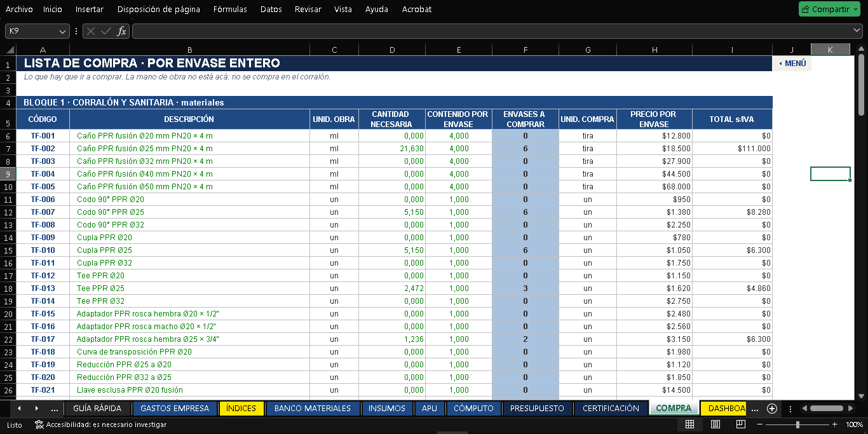
Task: Confirm the entry with the checkmark icon
Action: 106,31
